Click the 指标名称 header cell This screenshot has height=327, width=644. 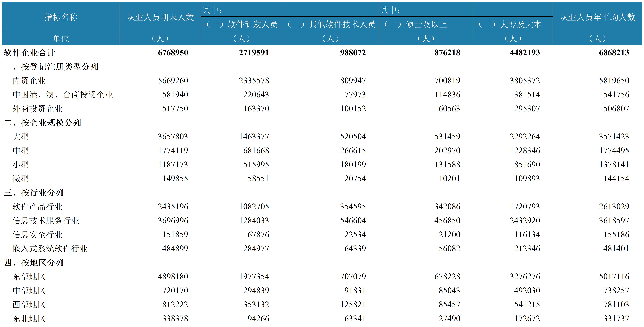tap(61, 17)
